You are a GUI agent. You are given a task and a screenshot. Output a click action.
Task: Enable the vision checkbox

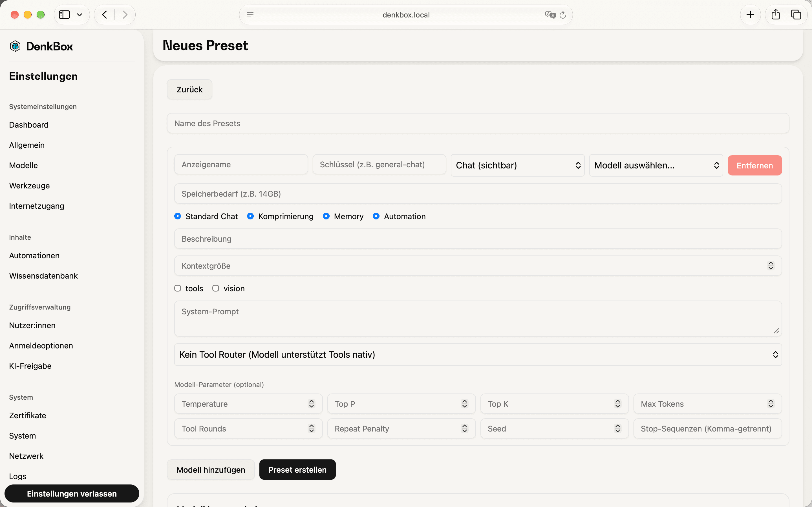pos(215,288)
